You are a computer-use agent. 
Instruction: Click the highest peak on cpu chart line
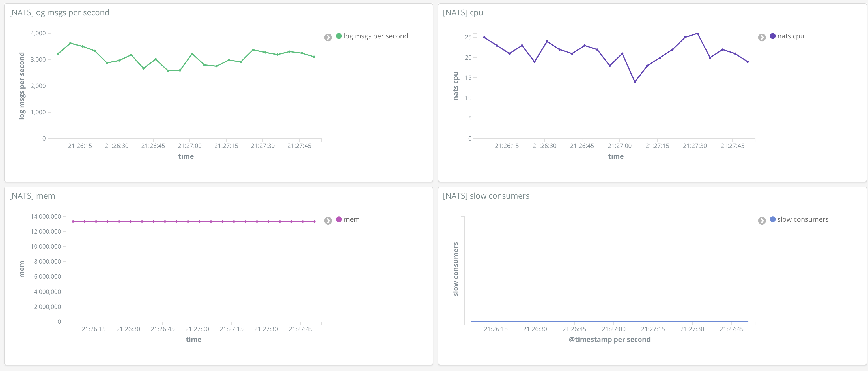pos(697,34)
